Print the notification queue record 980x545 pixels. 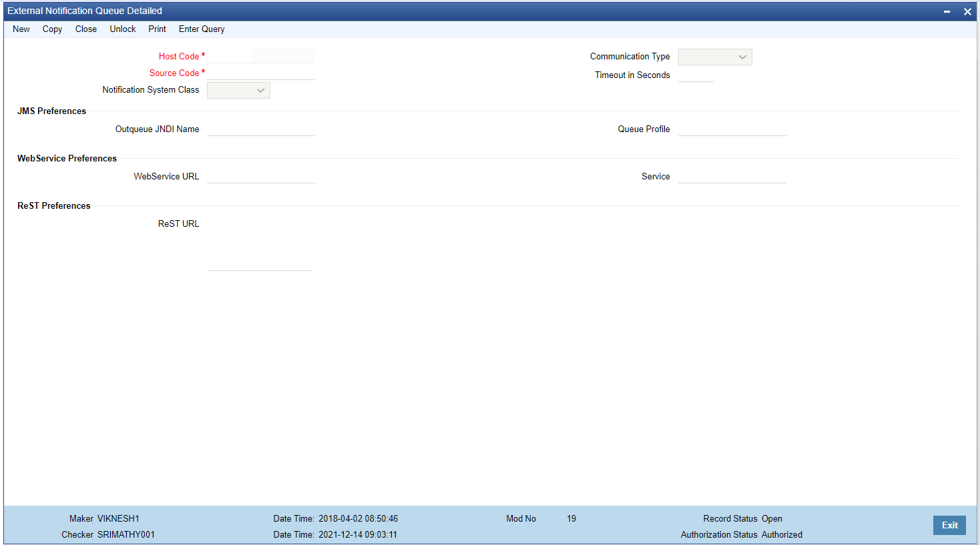158,29
